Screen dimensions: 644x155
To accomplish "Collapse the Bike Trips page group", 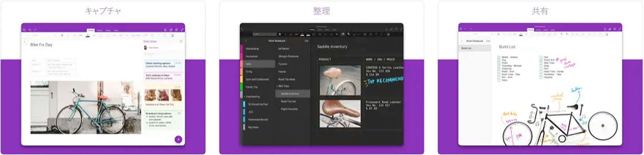I will (x=277, y=86).
